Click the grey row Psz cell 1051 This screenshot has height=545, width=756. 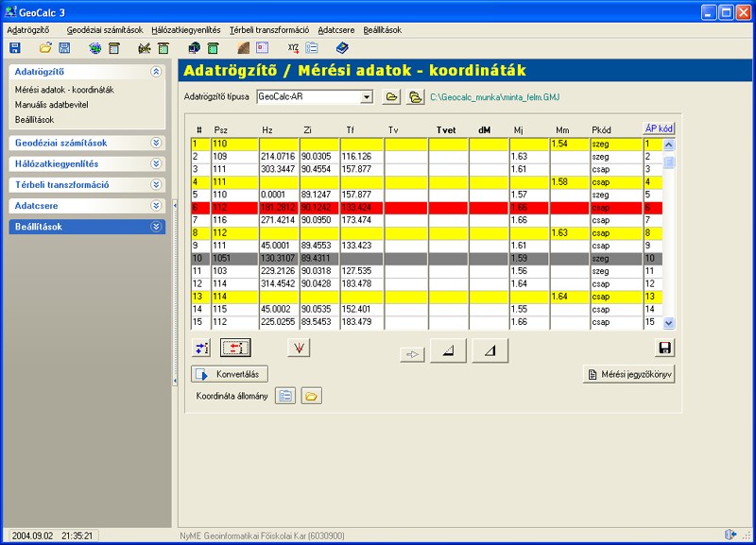pyautogui.click(x=234, y=258)
